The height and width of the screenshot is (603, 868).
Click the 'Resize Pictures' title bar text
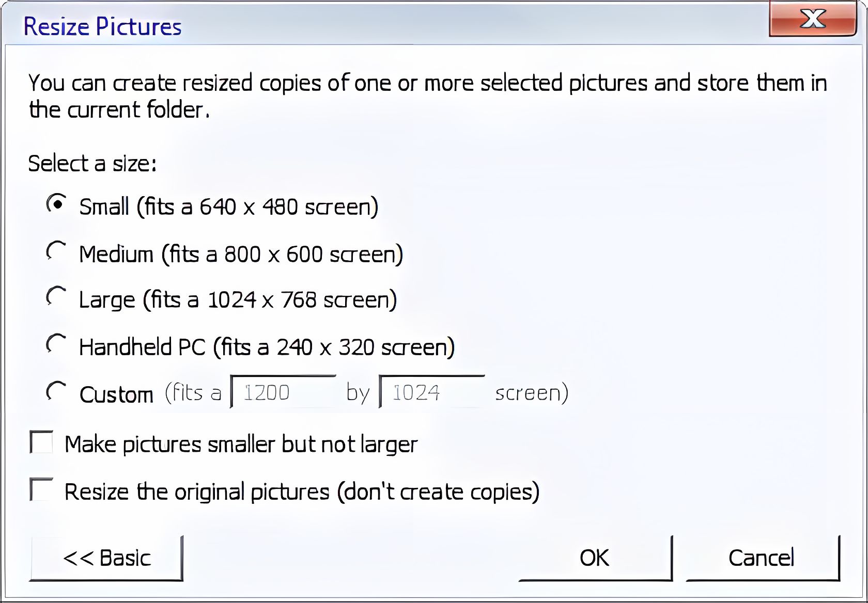[x=102, y=27]
